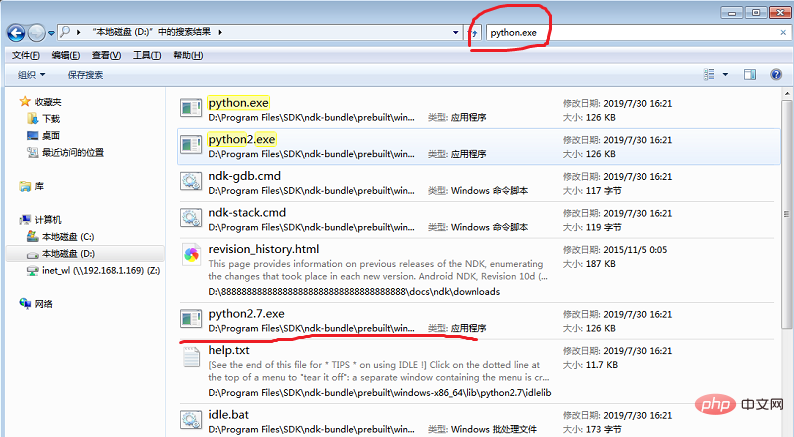
Task: Open the 组织 dropdown menu
Action: point(31,75)
